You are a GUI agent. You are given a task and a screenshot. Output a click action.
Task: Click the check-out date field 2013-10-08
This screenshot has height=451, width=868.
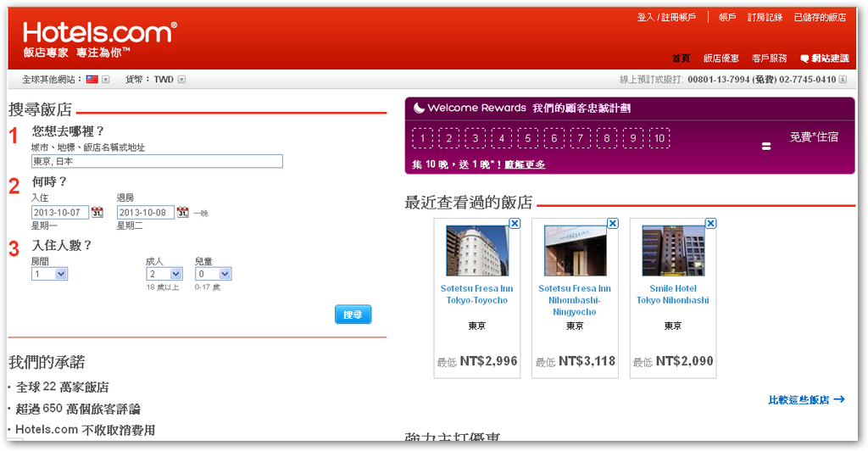(x=146, y=213)
